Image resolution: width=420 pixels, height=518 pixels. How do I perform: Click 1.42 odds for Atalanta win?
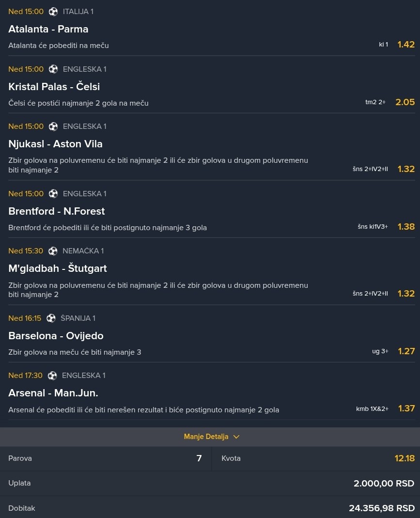406,45
